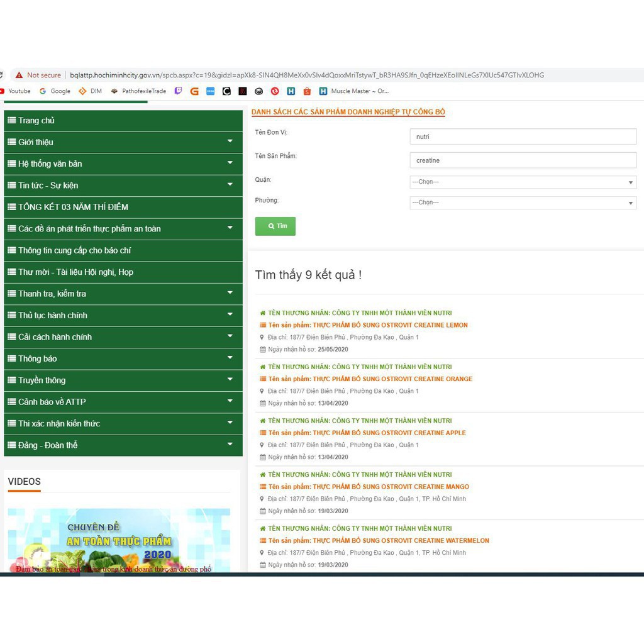Open the Twitch bookmark icon
644x644 pixels.
tap(178, 91)
